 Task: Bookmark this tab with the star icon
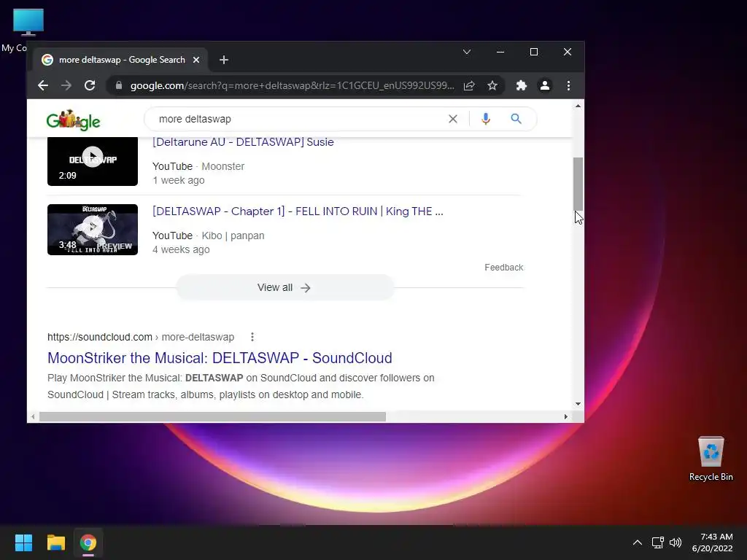492,86
